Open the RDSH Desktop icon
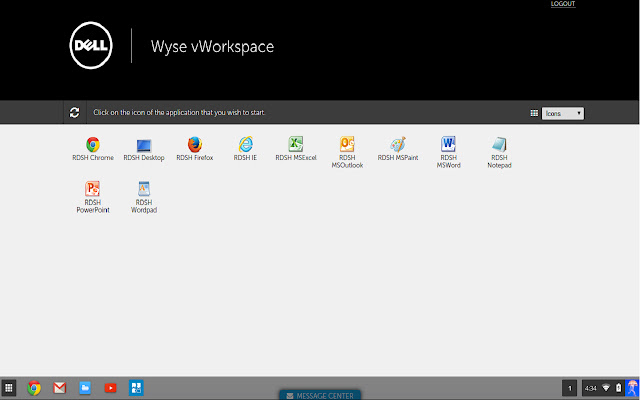Screen dimensions: 640x400 coord(144,145)
